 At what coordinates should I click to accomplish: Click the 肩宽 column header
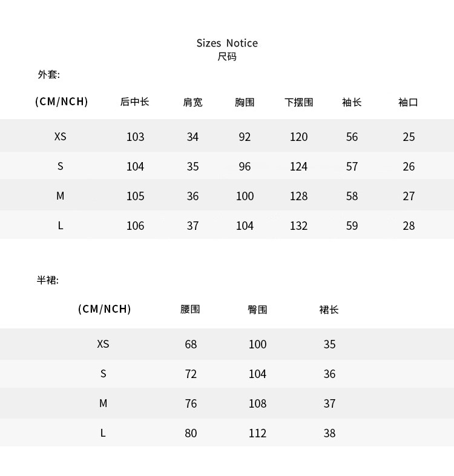tap(192, 102)
